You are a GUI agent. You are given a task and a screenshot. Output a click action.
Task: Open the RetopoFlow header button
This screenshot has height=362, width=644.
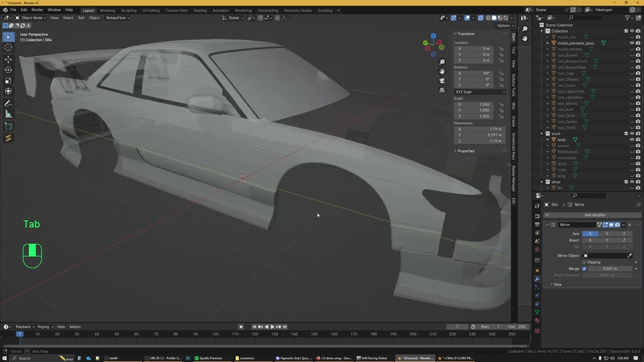point(118,18)
